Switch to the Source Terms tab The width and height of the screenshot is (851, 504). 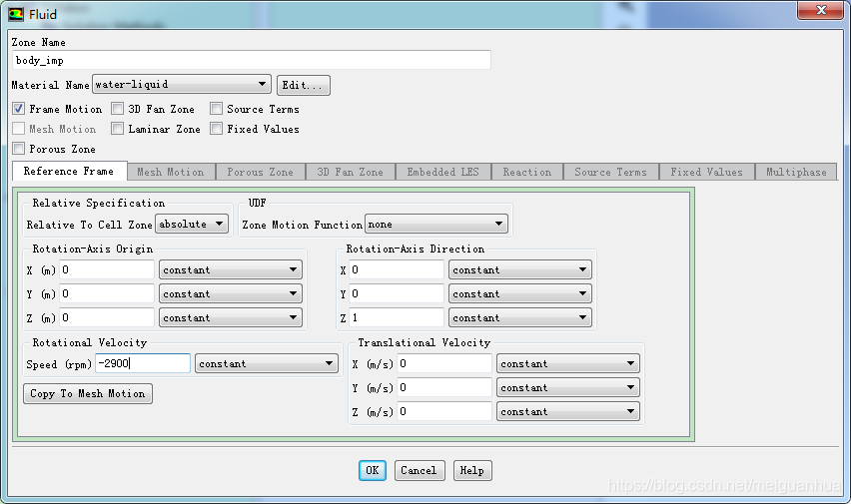point(610,172)
